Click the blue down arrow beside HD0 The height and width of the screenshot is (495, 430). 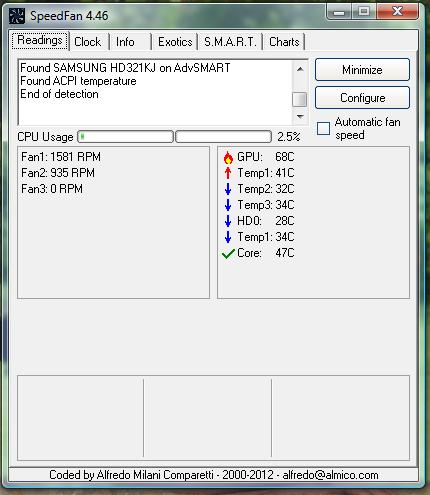point(228,221)
